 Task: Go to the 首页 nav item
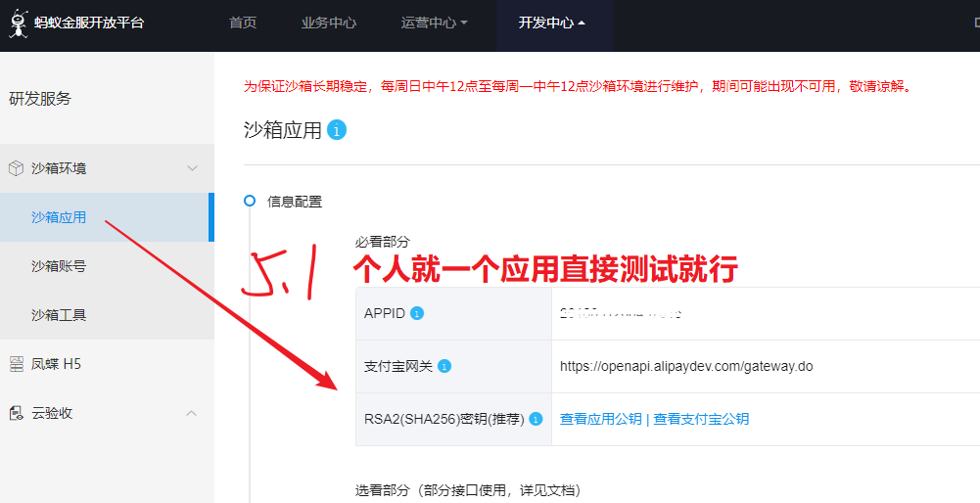click(x=243, y=23)
